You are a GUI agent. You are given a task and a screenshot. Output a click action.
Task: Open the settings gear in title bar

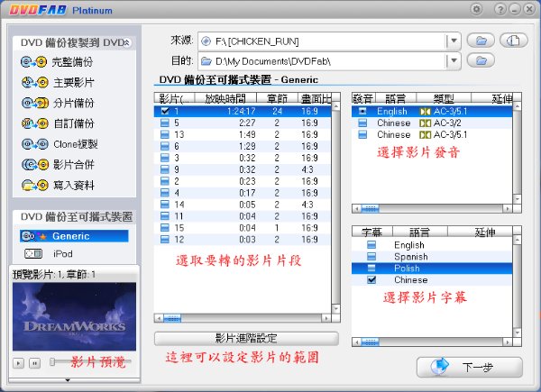pos(476,9)
